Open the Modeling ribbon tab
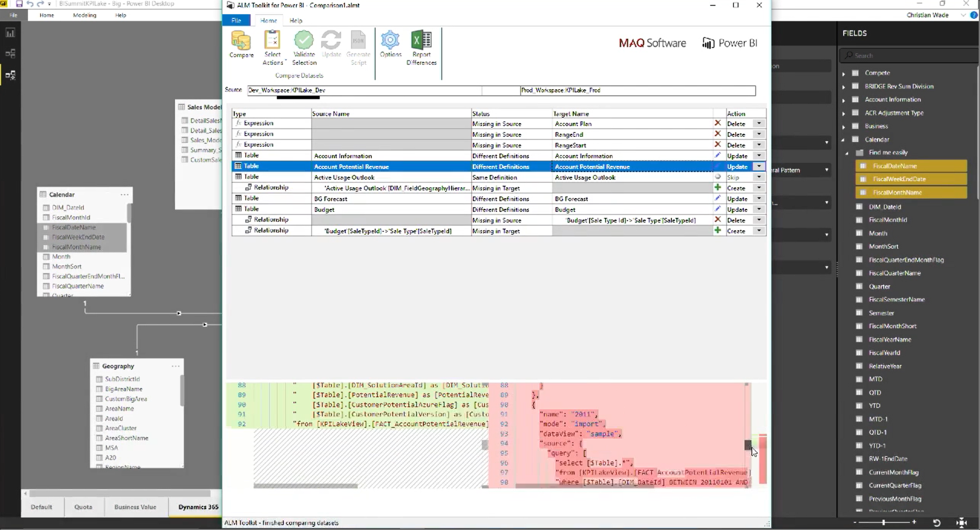Screen dimensions: 980x530 click(x=84, y=15)
